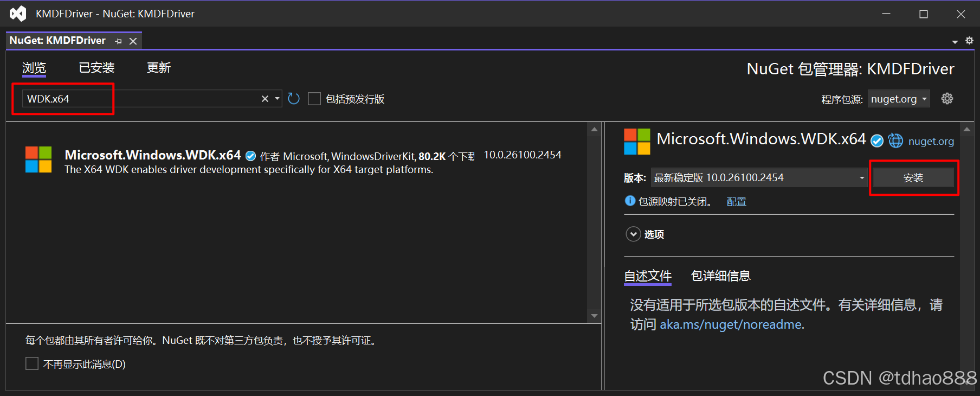Enable 包括预发行版 checkbox
The image size is (980, 396).
(x=314, y=99)
